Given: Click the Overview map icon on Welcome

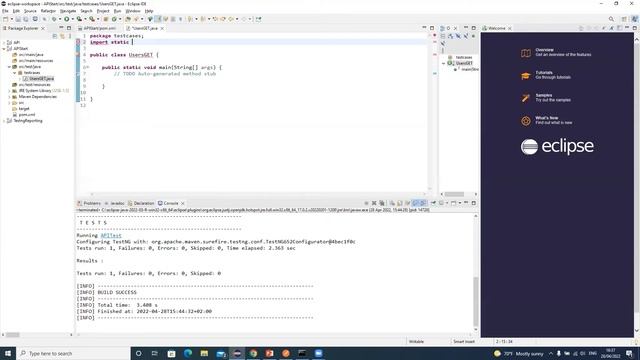Looking at the screenshot, I should (x=526, y=53).
